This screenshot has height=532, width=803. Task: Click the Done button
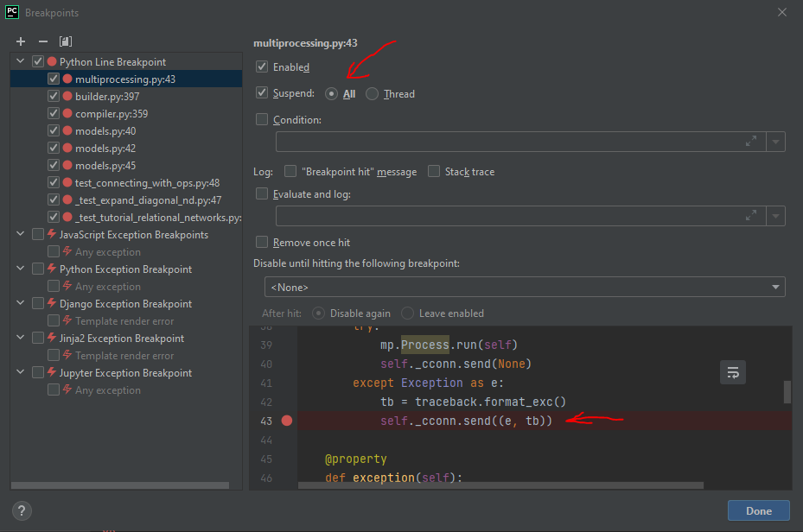tap(758, 510)
